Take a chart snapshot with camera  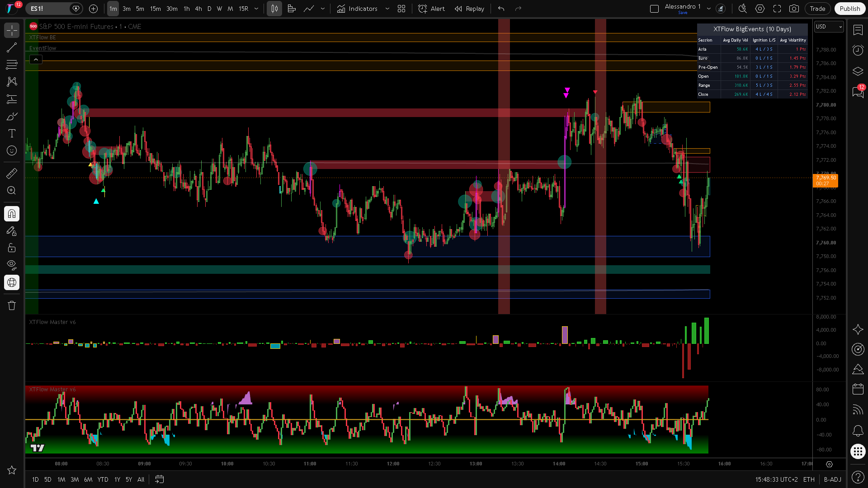(794, 9)
